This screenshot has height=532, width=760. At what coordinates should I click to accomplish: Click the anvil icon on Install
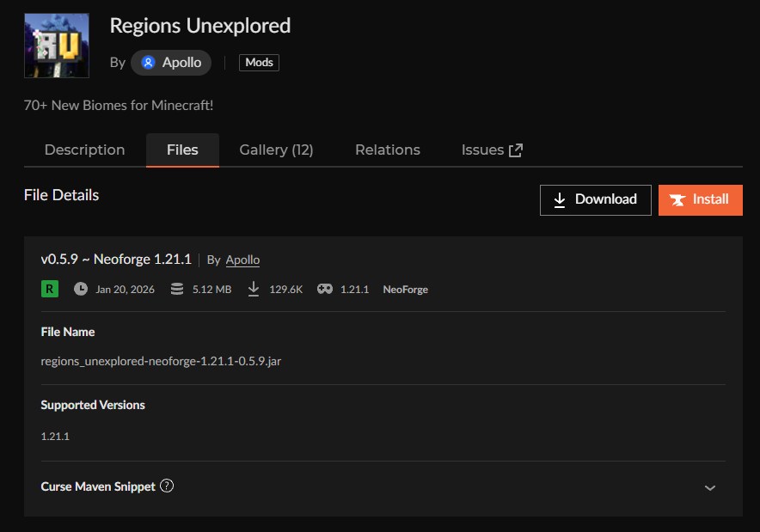[678, 199]
